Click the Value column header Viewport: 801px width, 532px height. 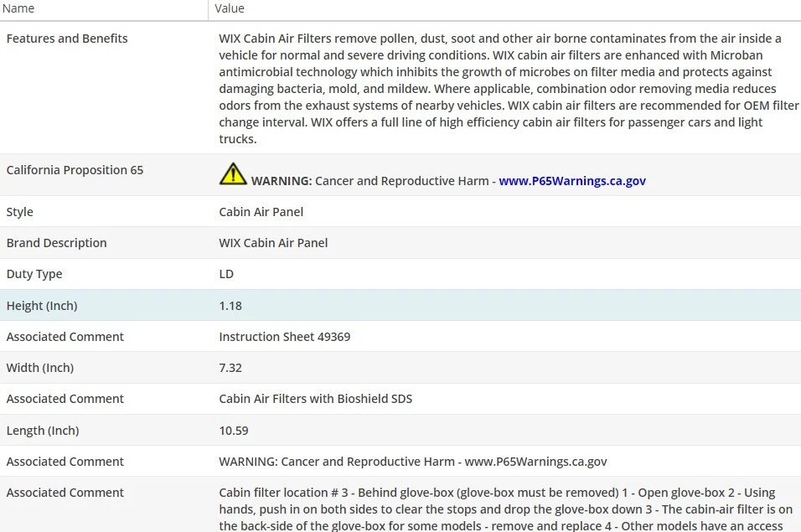tap(230, 8)
